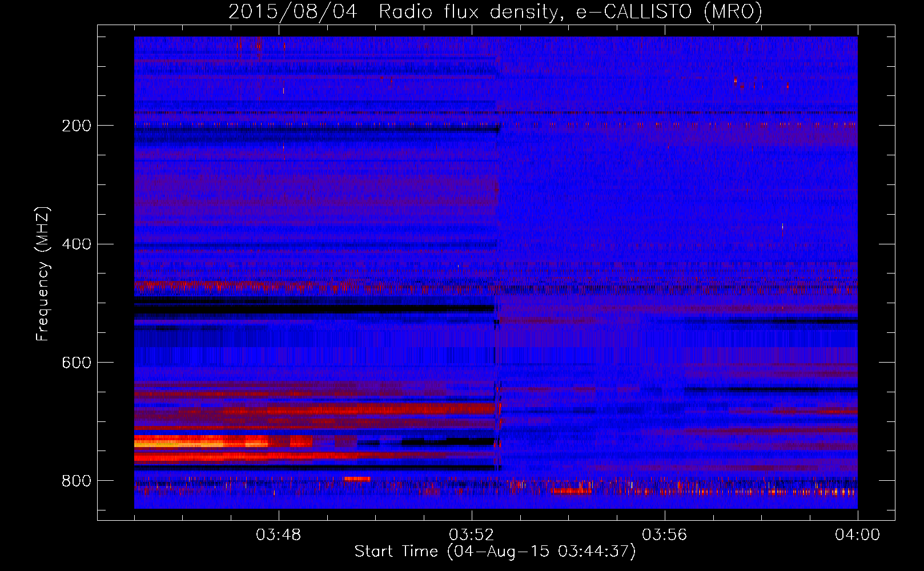Click the '03:52' time tick label
The height and width of the screenshot is (571, 924).
[x=471, y=535]
